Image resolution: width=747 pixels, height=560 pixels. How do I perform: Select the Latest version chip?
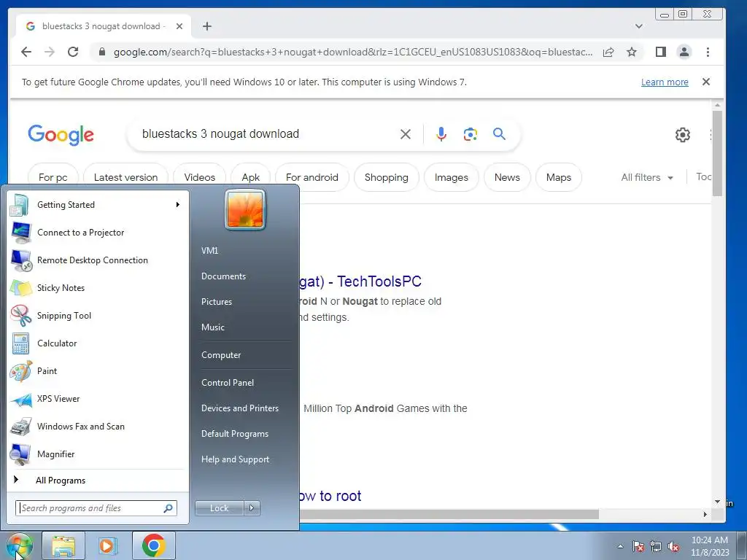(125, 177)
